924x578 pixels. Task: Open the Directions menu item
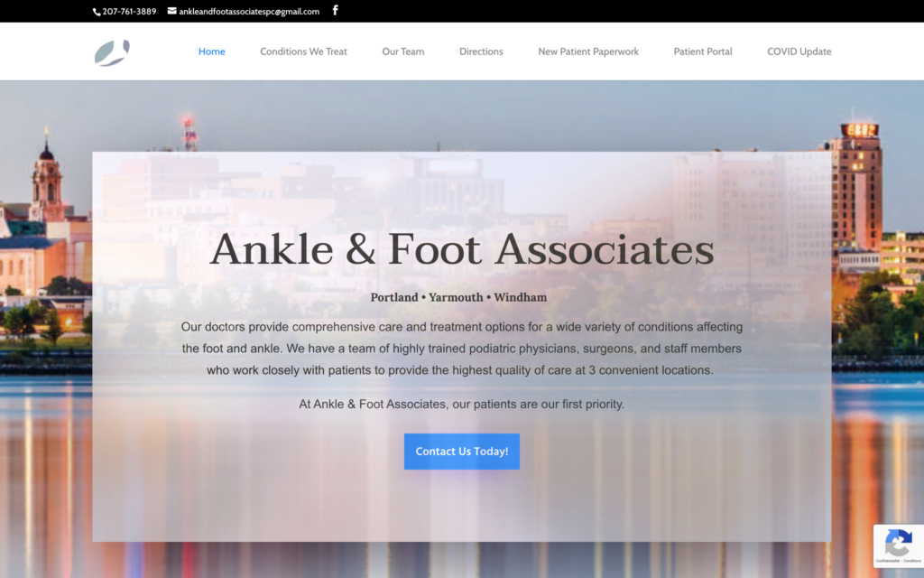click(481, 51)
